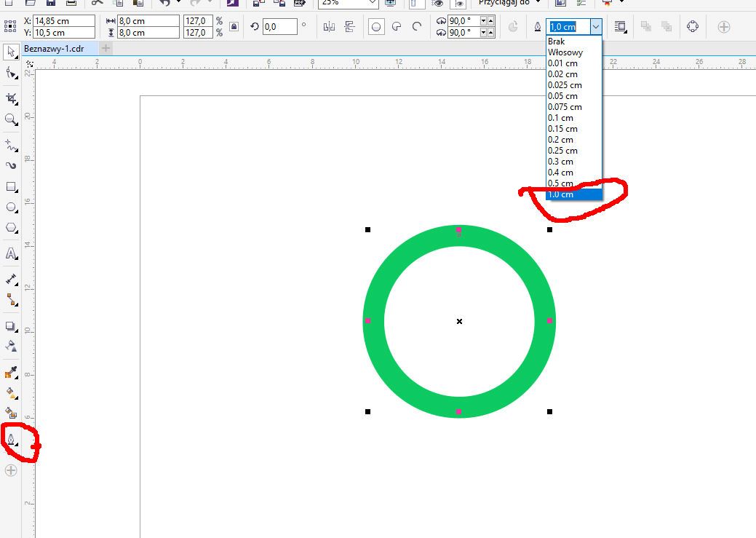
Task: Select the Rectangle tool
Action: coord(11,187)
